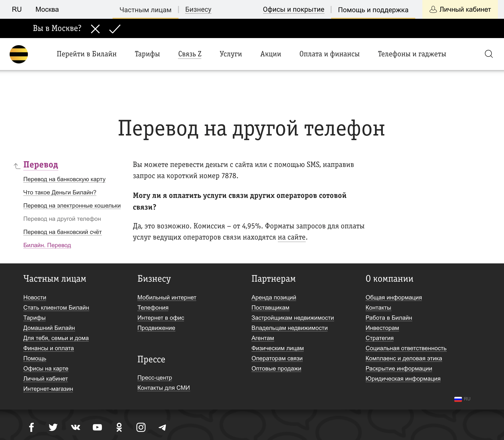Screen dimensions: 504x440
Task: Click the Пресс-центр footer link
Action: tap(155, 378)
